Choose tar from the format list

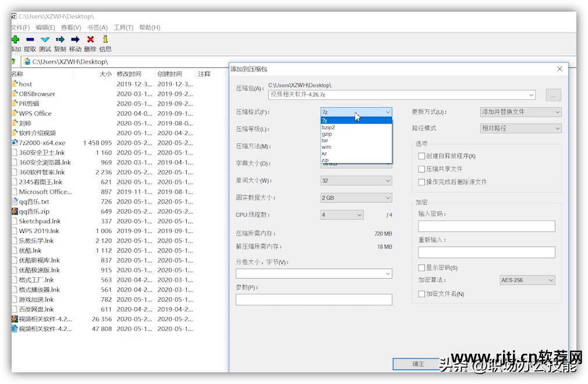pos(356,140)
